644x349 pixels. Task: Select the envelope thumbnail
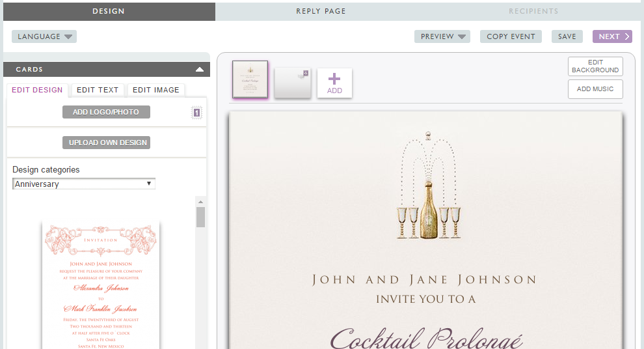[292, 83]
